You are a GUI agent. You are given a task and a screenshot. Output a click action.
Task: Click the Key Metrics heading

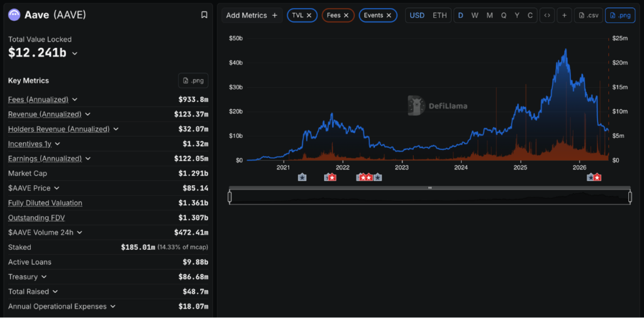[28, 81]
